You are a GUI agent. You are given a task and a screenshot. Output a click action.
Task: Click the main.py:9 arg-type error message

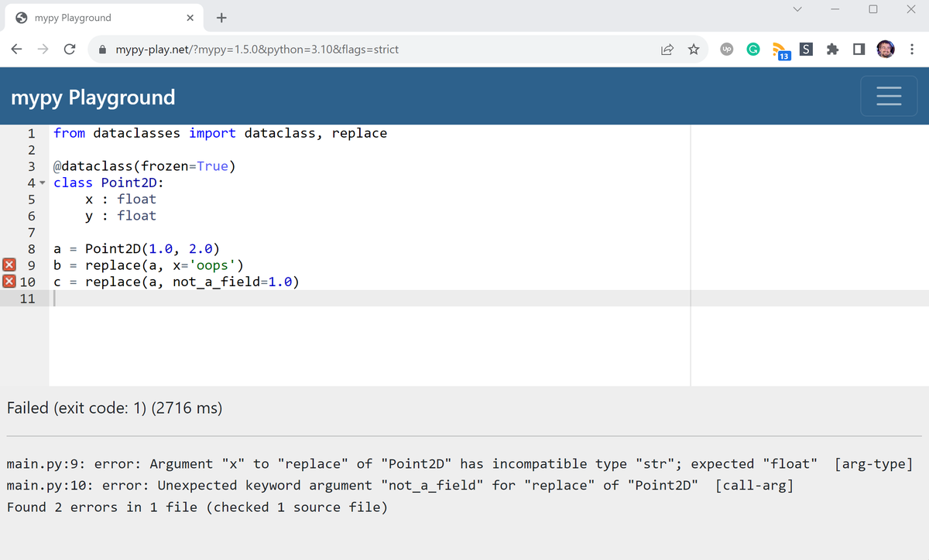pos(460,464)
